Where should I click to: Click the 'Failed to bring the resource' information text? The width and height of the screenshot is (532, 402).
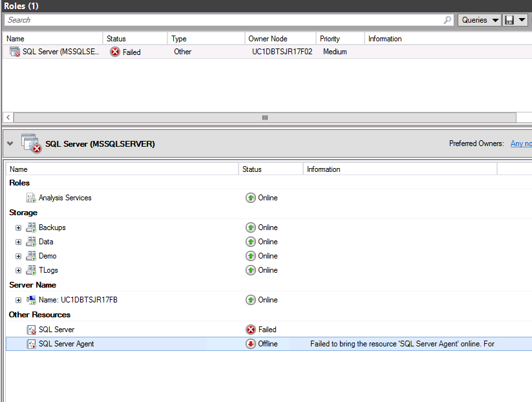(402, 344)
